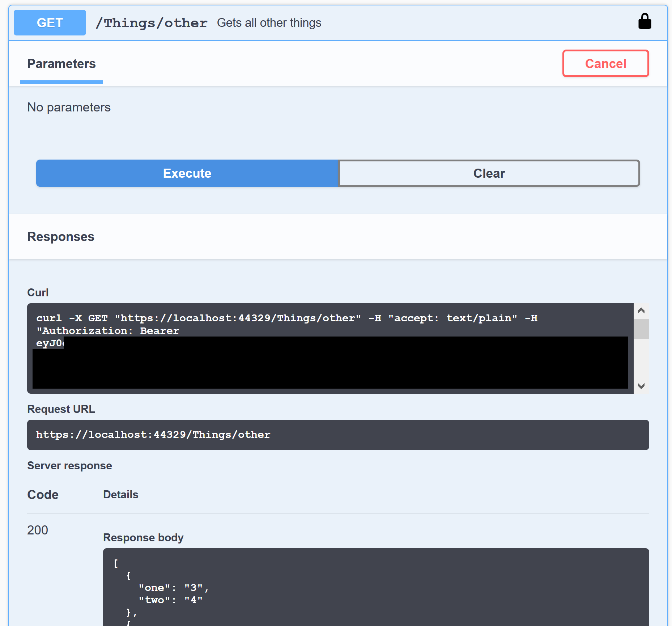Click the Curl box scroll-up arrow
The width and height of the screenshot is (672, 626).
(x=641, y=310)
